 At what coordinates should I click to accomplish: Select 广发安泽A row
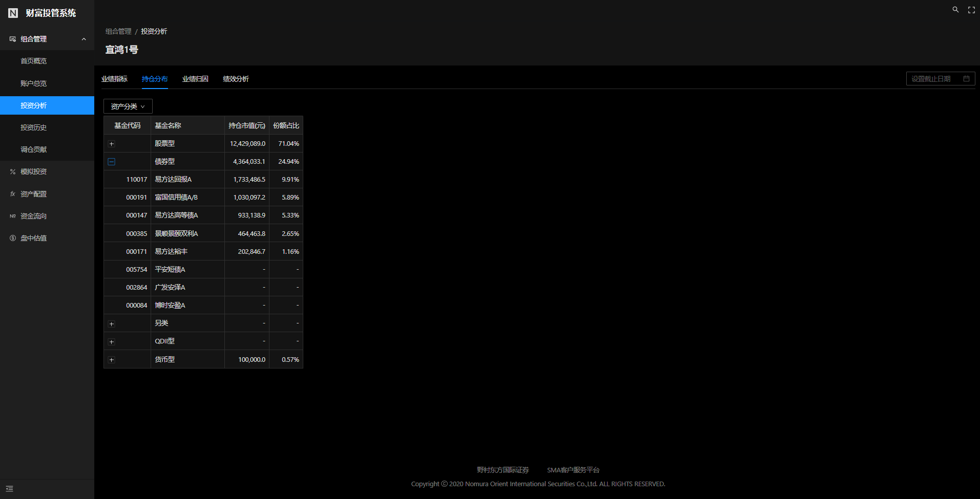[x=203, y=288]
